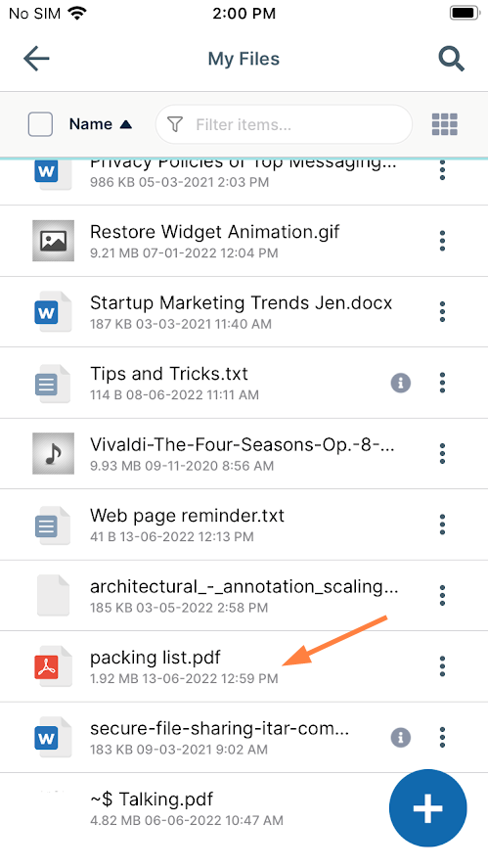The image size is (488, 868).
Task: Open info icon for secure-file-sharing document
Action: point(401,737)
